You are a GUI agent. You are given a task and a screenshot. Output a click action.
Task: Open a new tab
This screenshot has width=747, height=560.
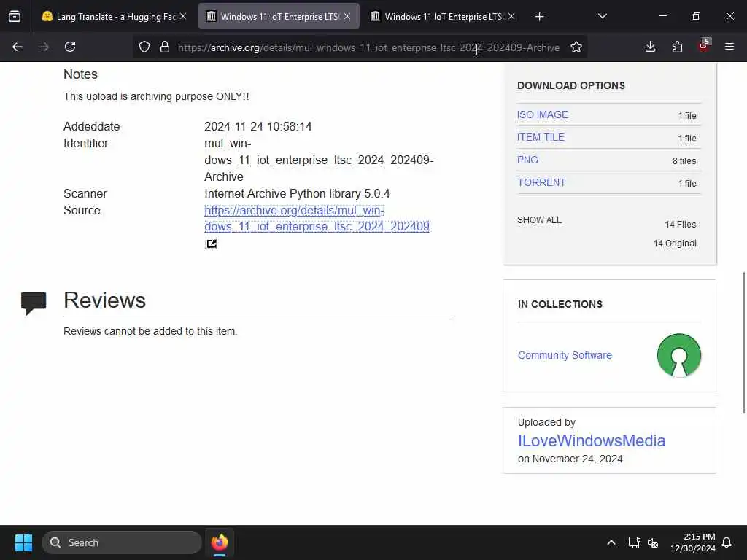coord(539,17)
